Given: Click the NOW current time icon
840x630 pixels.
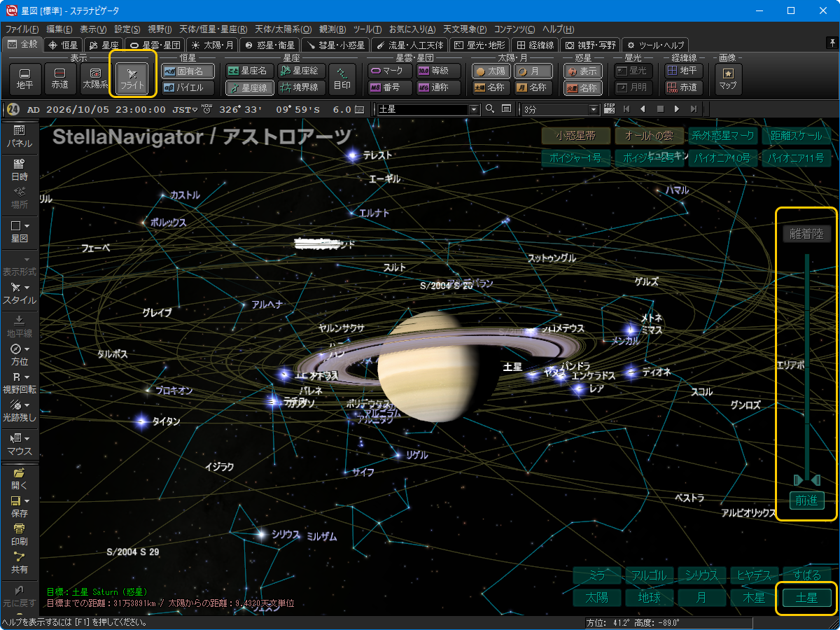Looking at the screenshot, I should click(x=206, y=108).
